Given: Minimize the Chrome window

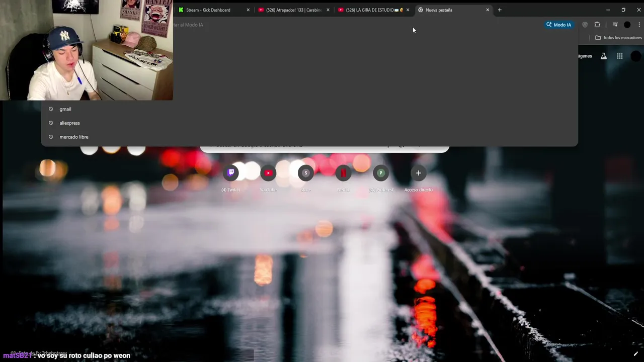Looking at the screenshot, I should click(608, 10).
